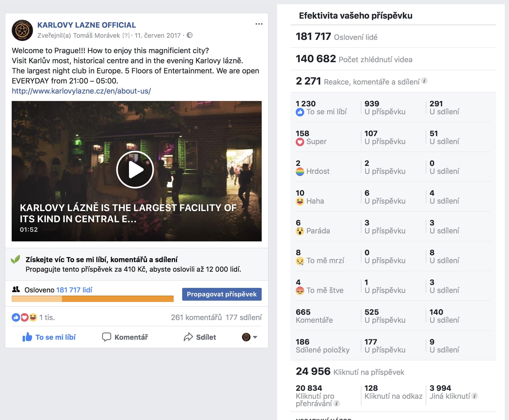Click the 181 717 lidí reach link
The image size is (509, 420).
[74, 290]
